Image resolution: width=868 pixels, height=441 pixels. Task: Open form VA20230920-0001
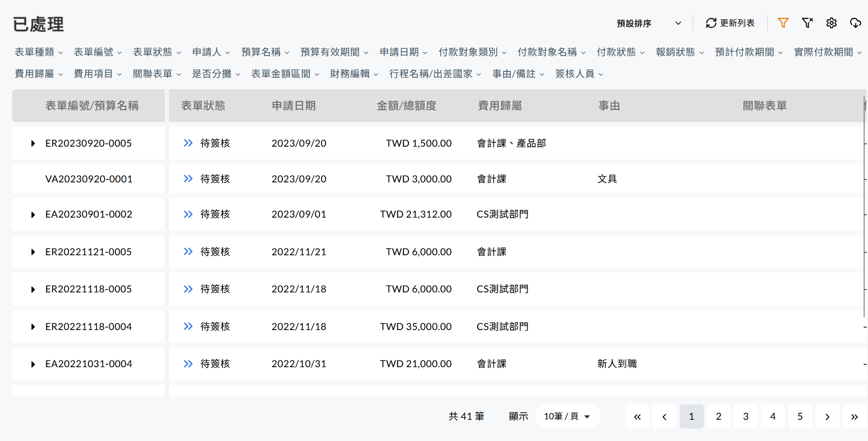pyautogui.click(x=89, y=179)
